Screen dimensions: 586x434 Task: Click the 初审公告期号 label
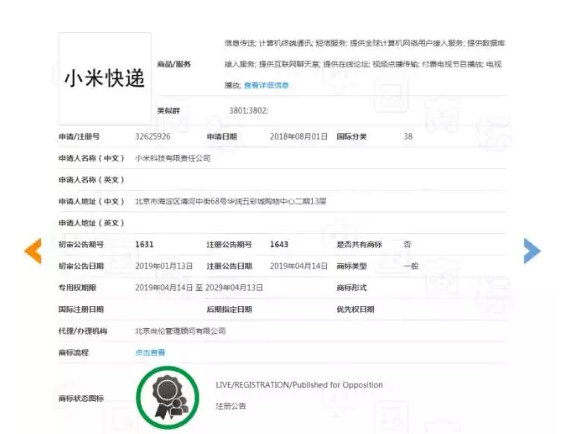(81, 244)
